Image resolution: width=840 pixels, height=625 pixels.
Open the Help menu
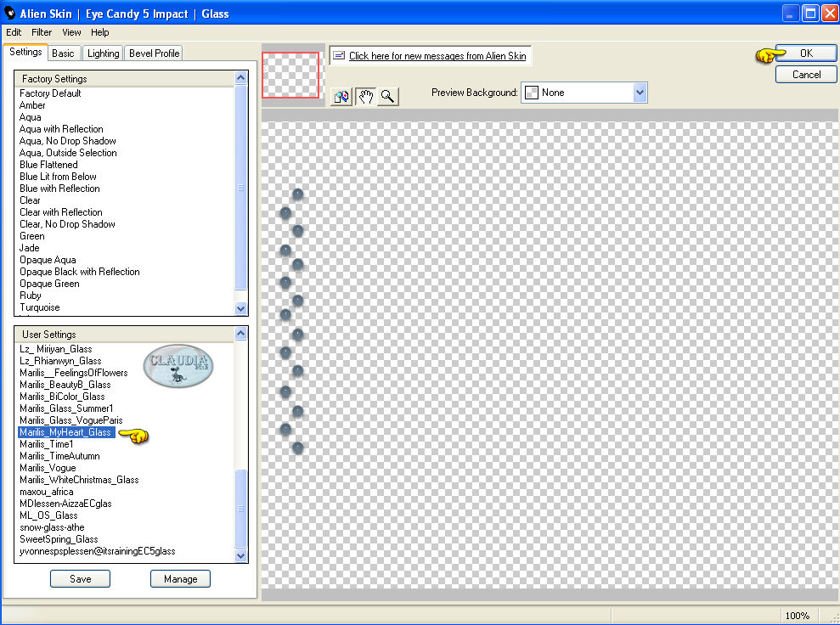99,32
